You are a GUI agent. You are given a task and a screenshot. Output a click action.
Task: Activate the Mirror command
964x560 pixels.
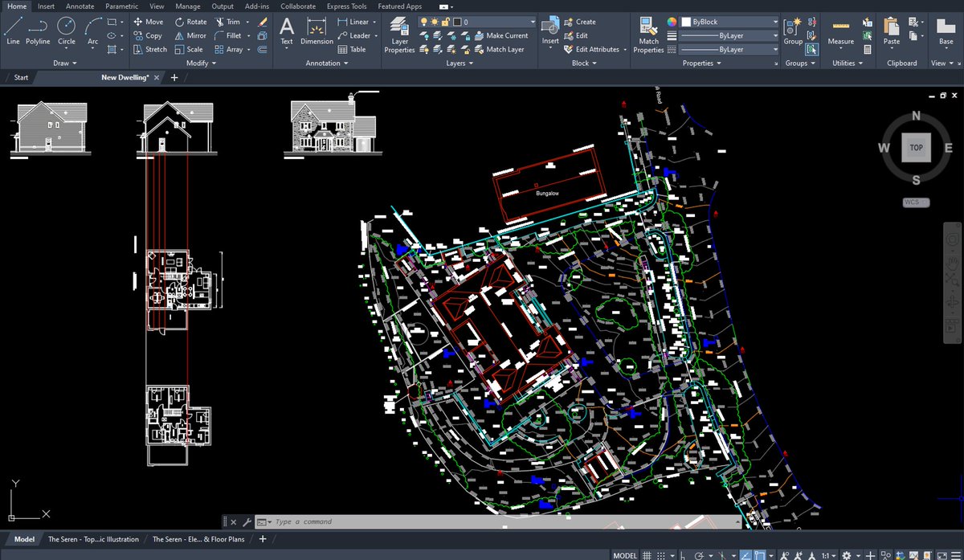pyautogui.click(x=190, y=35)
